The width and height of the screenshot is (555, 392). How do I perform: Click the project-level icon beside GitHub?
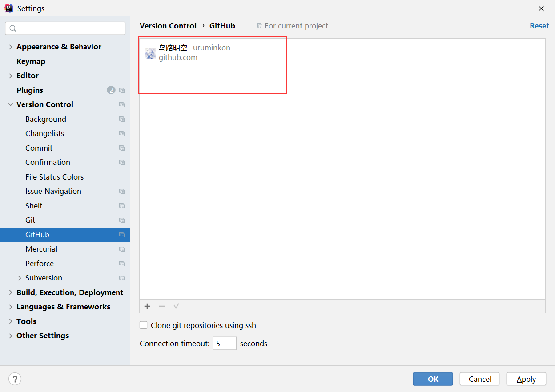122,235
